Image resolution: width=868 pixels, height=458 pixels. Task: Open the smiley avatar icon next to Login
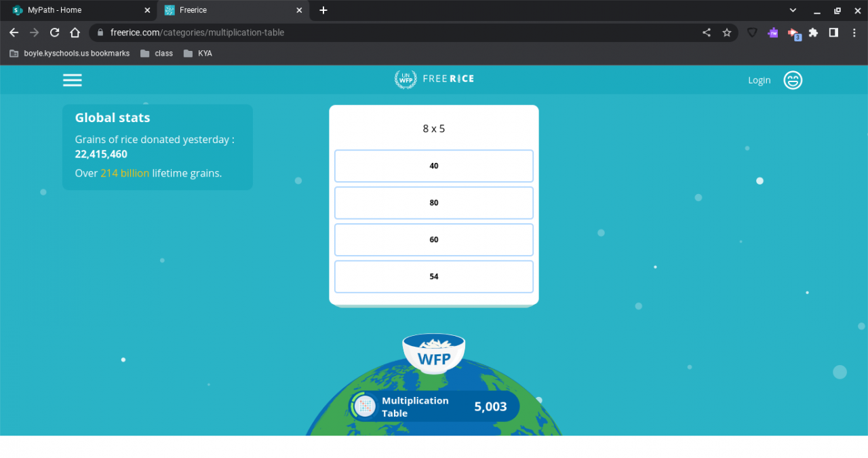click(x=793, y=80)
